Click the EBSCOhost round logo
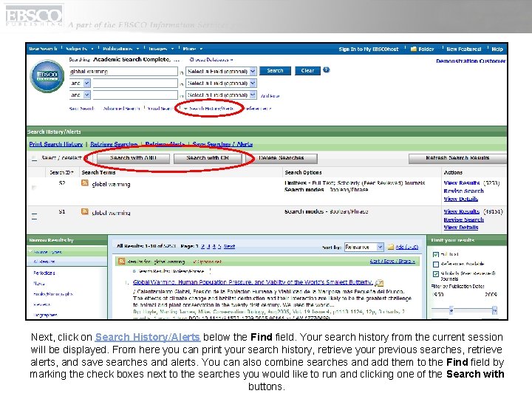 [x=47, y=76]
